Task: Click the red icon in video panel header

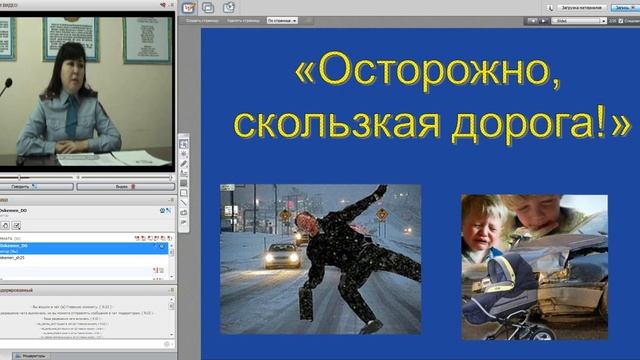Action: [163, 5]
